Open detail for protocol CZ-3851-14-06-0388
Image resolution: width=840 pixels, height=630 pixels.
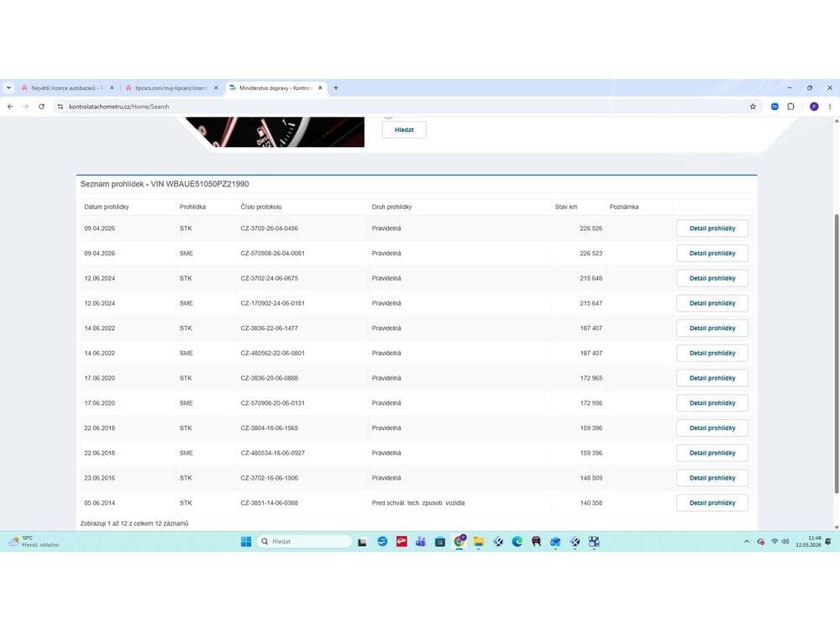click(712, 503)
